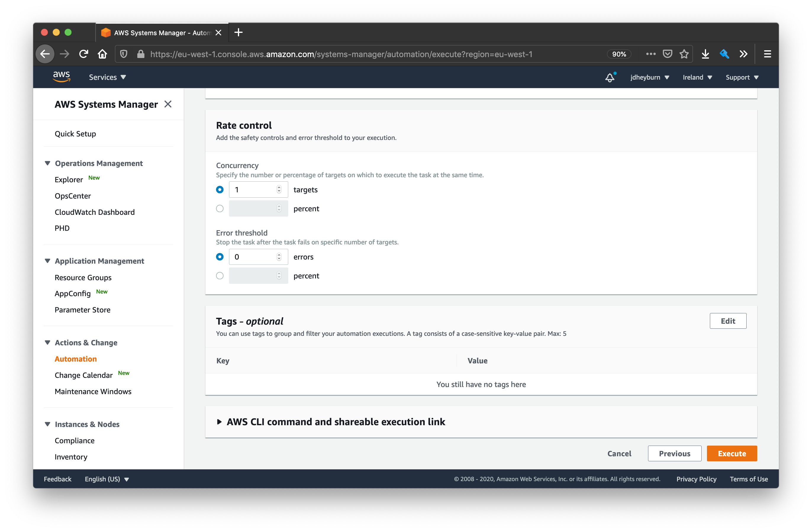Screen dimensions: 812x532
Task: Open Parameter Store in the sidebar
Action: (83, 309)
